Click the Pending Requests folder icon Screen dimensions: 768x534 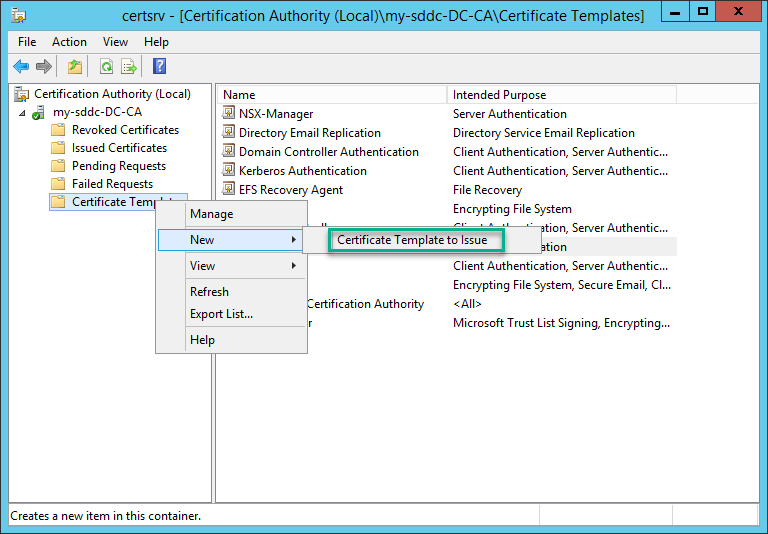pyautogui.click(x=58, y=166)
